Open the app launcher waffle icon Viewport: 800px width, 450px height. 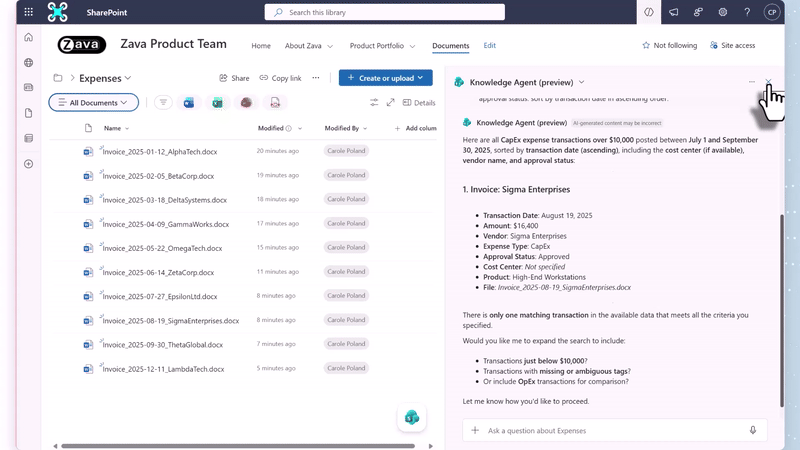pyautogui.click(x=29, y=12)
